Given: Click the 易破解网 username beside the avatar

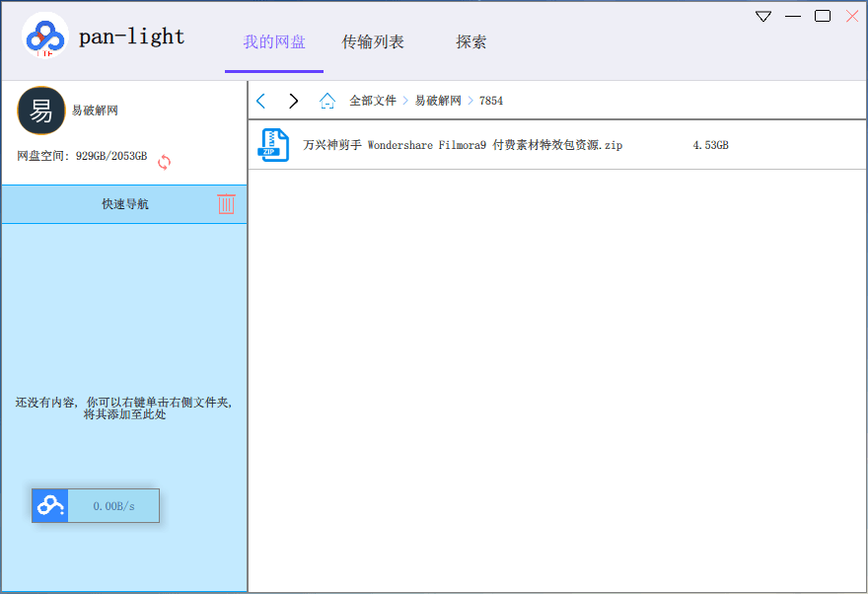Looking at the screenshot, I should [x=95, y=111].
